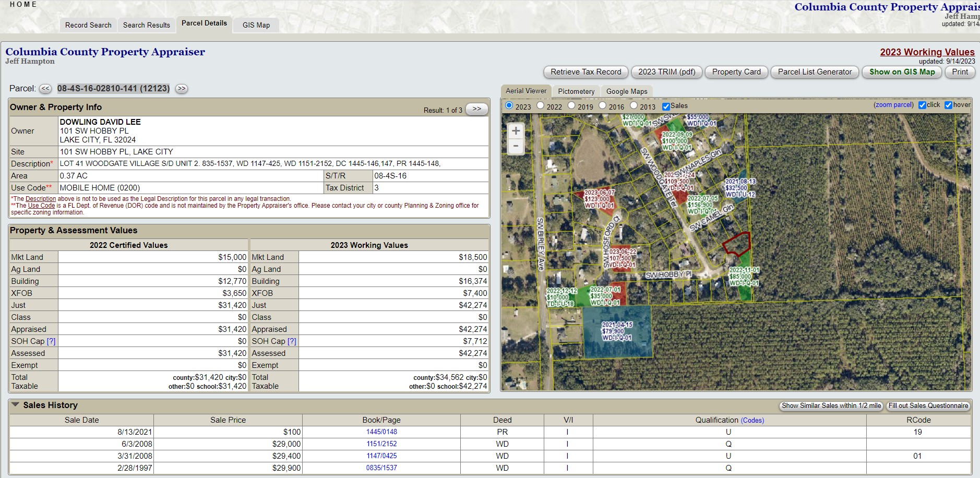
Task: Go to previous parcel arrow
Action: tap(45, 89)
